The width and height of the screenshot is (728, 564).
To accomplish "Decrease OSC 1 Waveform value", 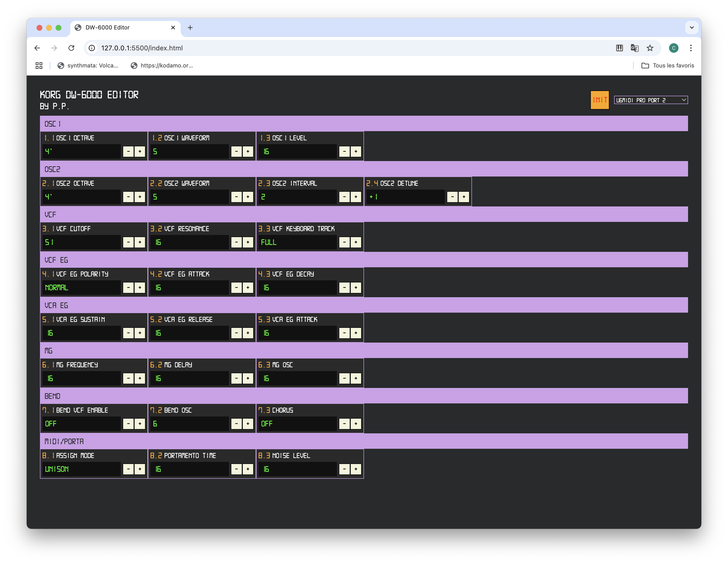I will [236, 152].
